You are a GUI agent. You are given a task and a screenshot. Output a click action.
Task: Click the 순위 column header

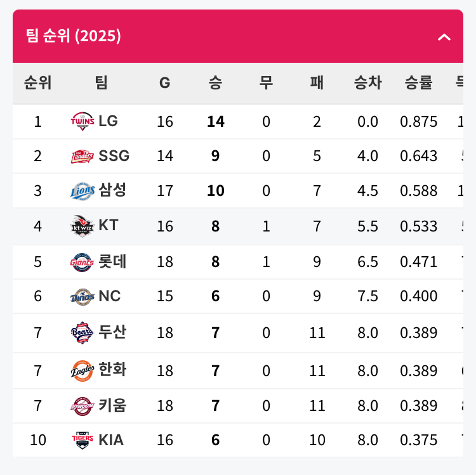tap(38, 82)
